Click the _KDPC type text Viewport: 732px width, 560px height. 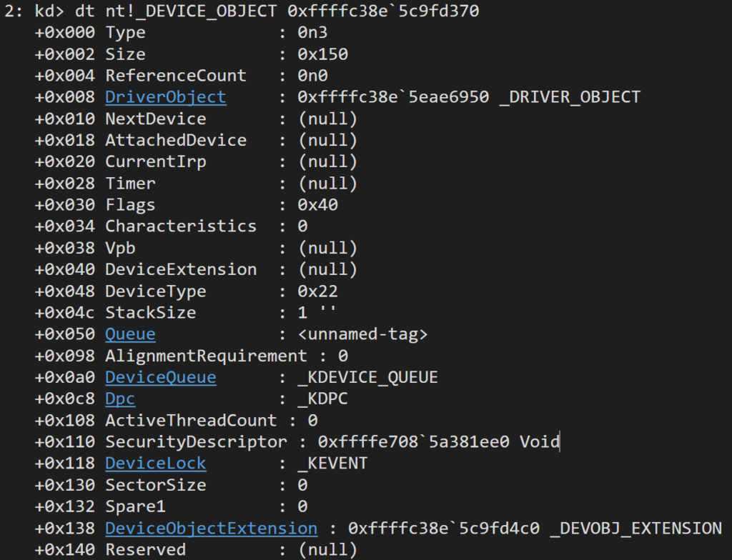[x=322, y=399]
